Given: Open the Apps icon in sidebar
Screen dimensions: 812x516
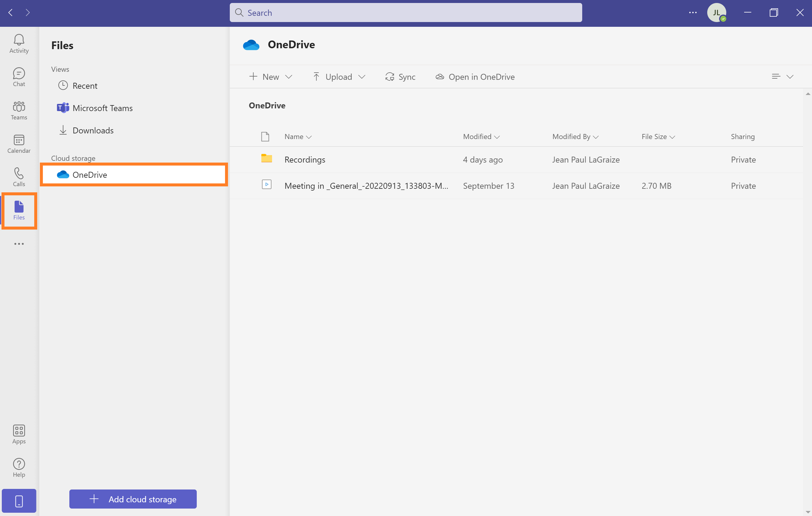Looking at the screenshot, I should pyautogui.click(x=19, y=434).
